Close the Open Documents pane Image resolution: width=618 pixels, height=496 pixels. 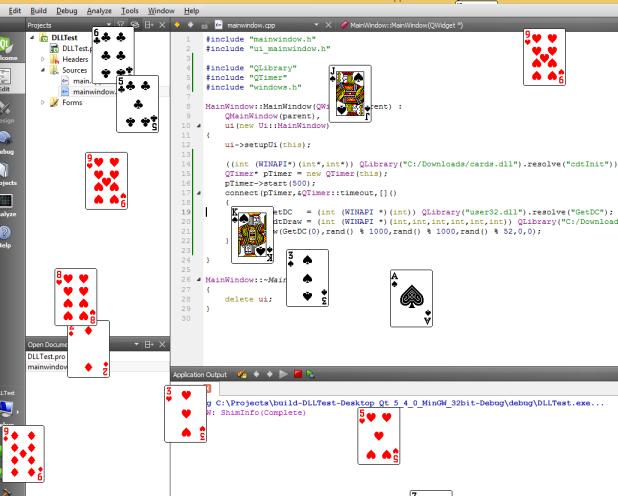coord(162,344)
